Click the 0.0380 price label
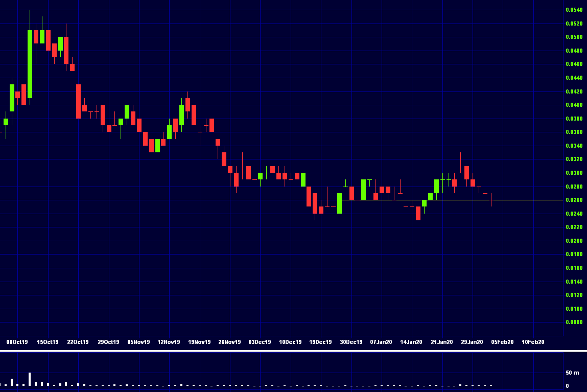Image resolution: width=587 pixels, height=392 pixels. pos(574,119)
